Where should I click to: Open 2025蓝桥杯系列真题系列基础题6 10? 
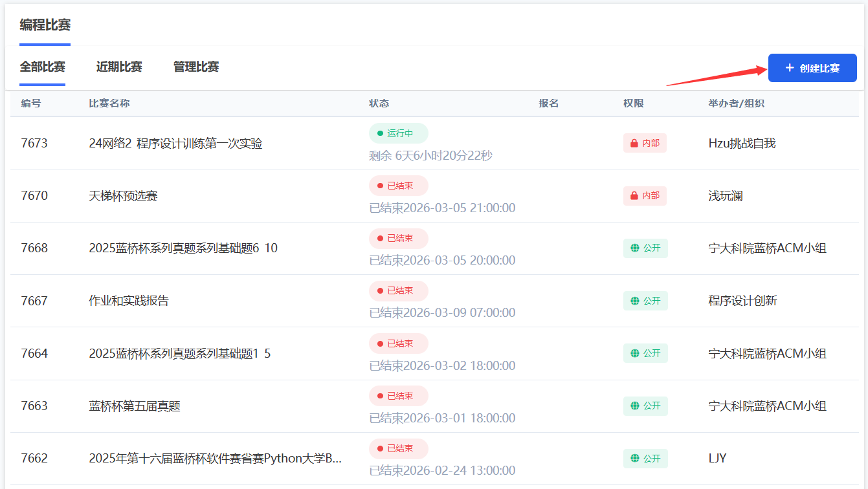pos(183,248)
